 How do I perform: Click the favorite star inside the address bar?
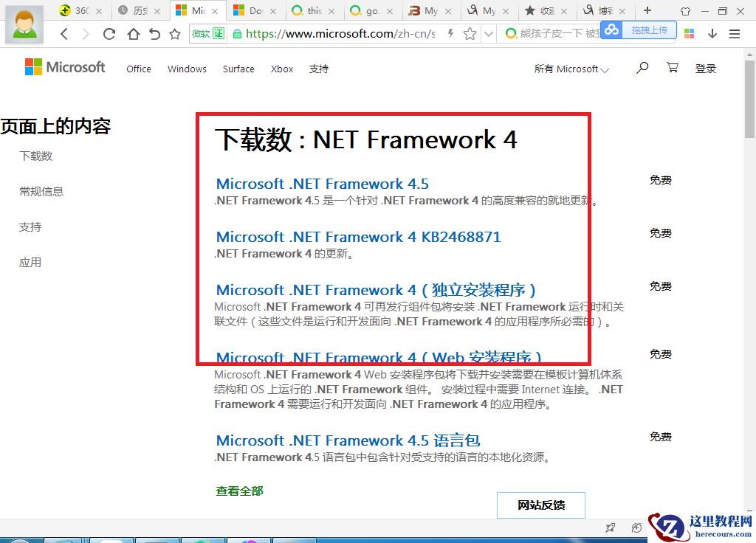pyautogui.click(x=470, y=33)
